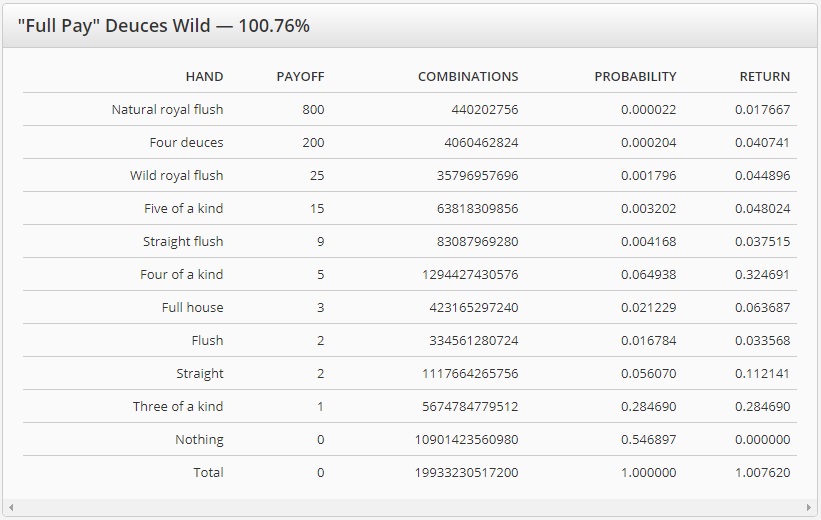Viewport: 821px width, 520px height.
Task: Click the Flush probability 0.016784
Action: (648, 340)
